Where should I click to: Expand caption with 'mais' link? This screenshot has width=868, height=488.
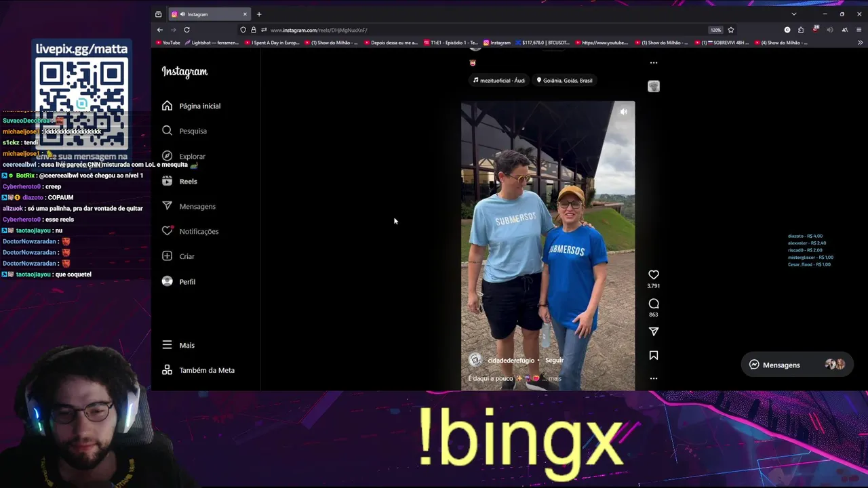[x=555, y=378]
